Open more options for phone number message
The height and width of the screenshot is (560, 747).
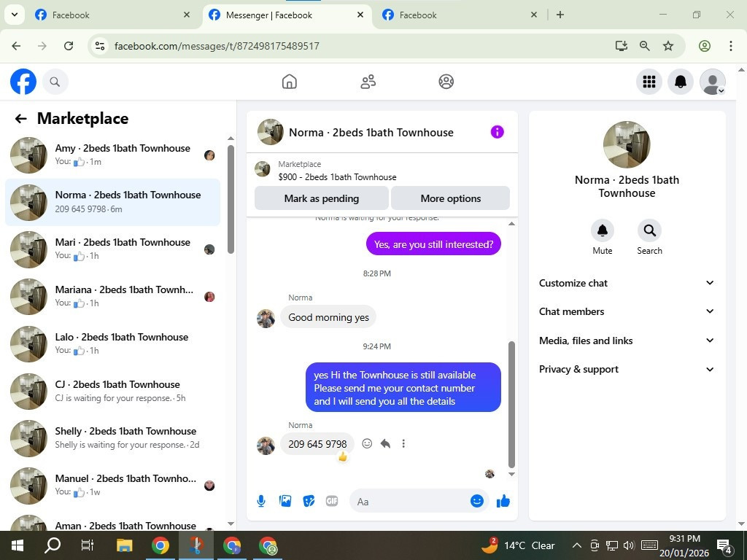click(403, 444)
